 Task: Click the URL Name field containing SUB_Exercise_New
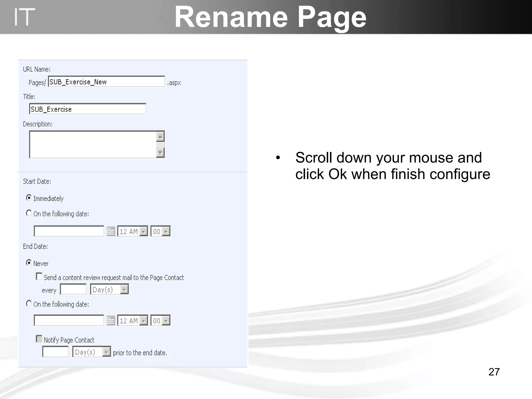point(107,82)
